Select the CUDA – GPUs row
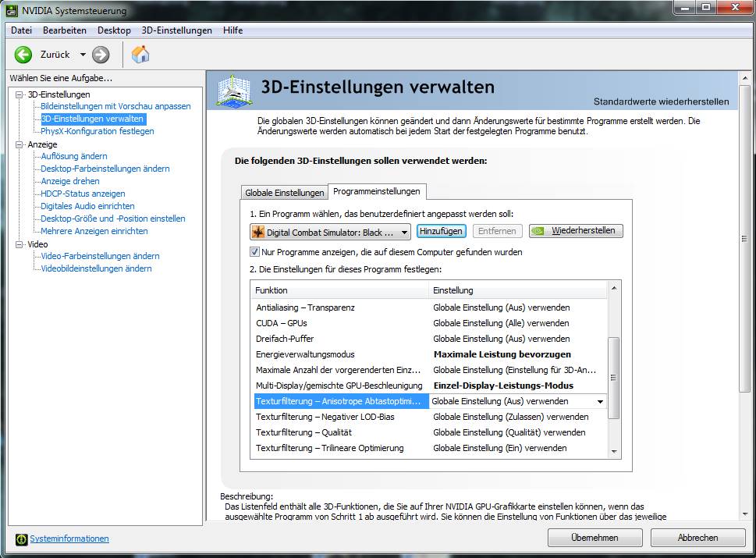Screen dimensions: 756x558 click(x=430, y=323)
